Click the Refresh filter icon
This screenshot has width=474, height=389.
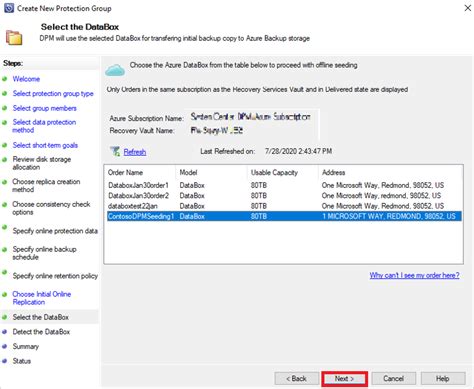tap(115, 152)
